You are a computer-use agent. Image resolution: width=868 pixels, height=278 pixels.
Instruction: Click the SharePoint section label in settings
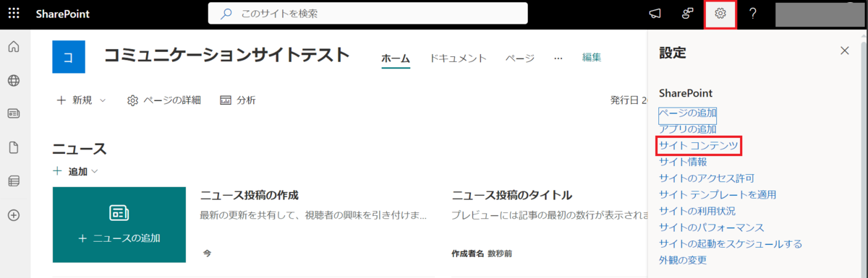pos(686,93)
